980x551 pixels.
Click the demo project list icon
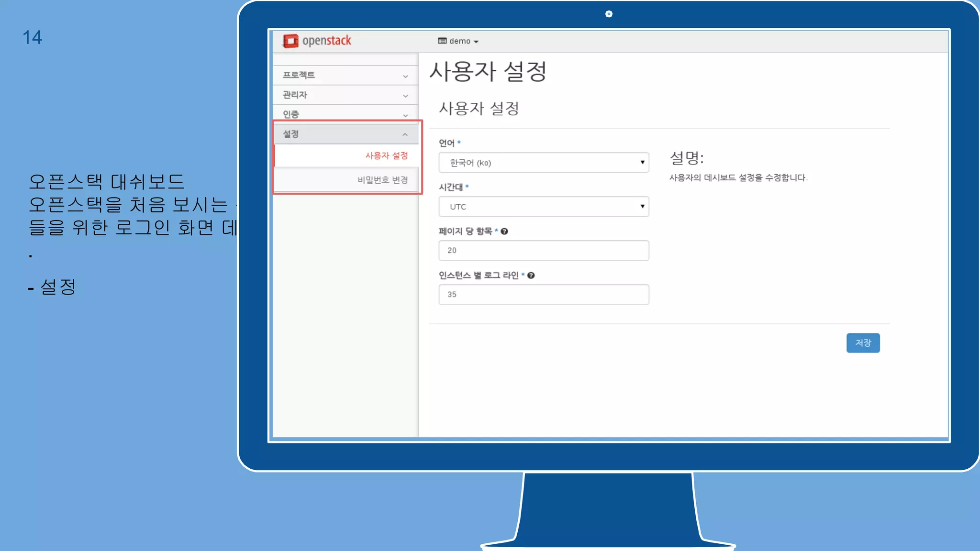442,41
